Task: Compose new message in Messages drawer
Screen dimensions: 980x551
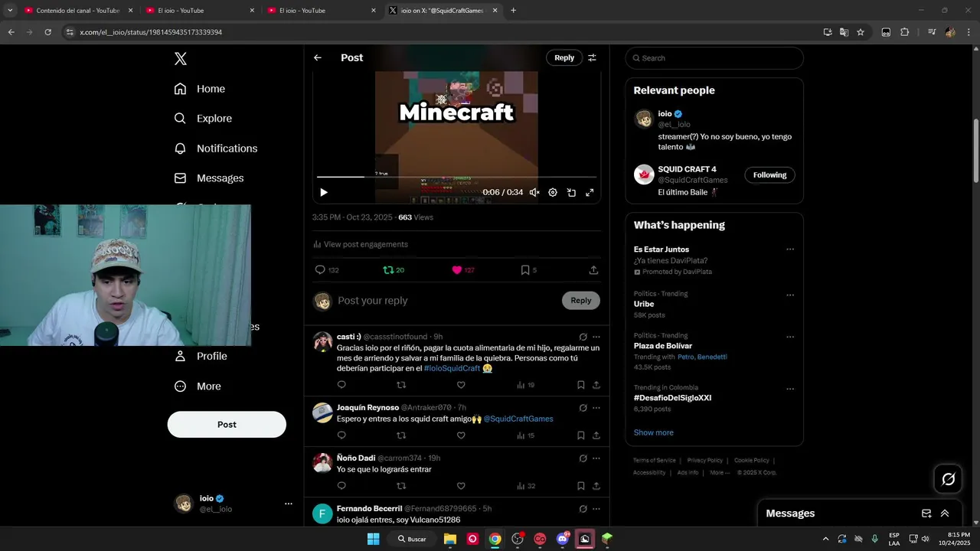Action: click(926, 514)
